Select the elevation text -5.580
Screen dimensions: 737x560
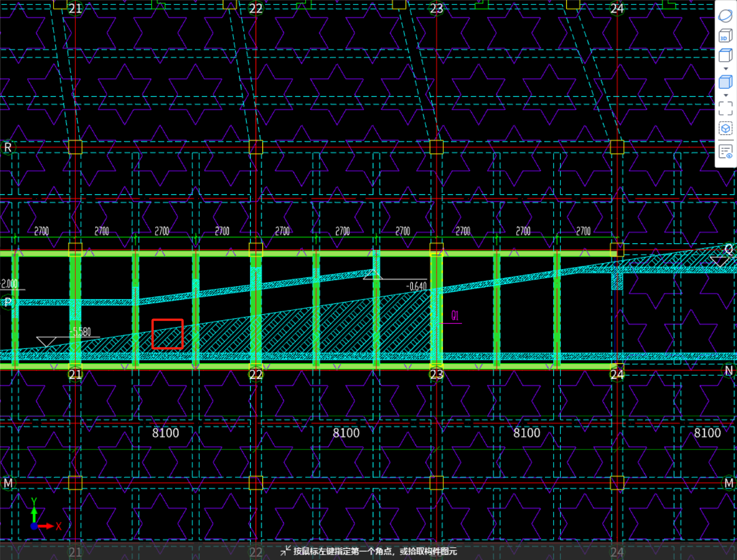coord(81,332)
